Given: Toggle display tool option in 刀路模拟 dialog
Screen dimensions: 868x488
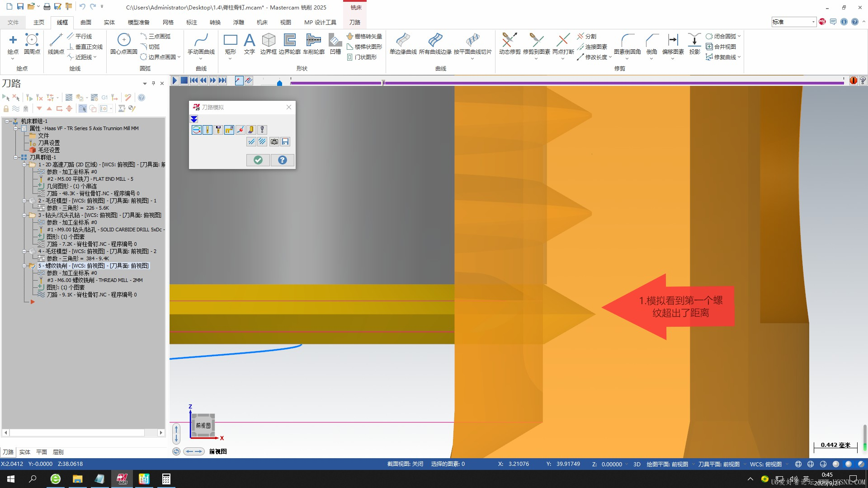Looking at the screenshot, I should pos(208,130).
